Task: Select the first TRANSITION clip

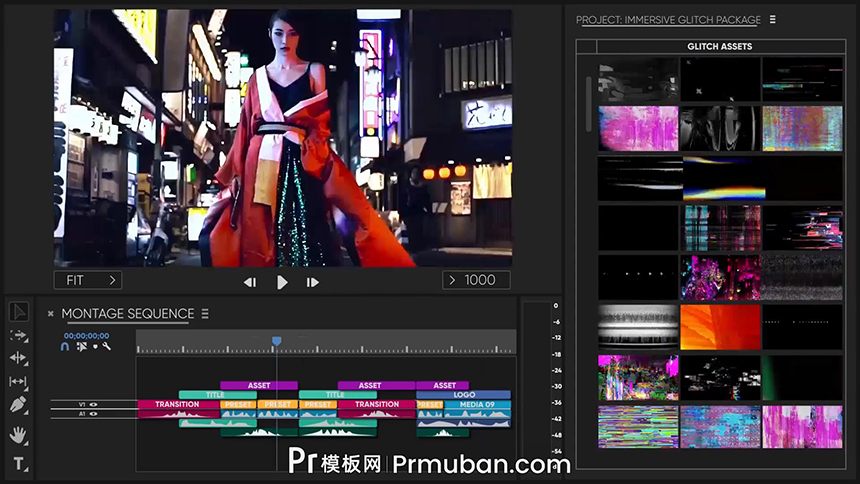Action: 177,404
